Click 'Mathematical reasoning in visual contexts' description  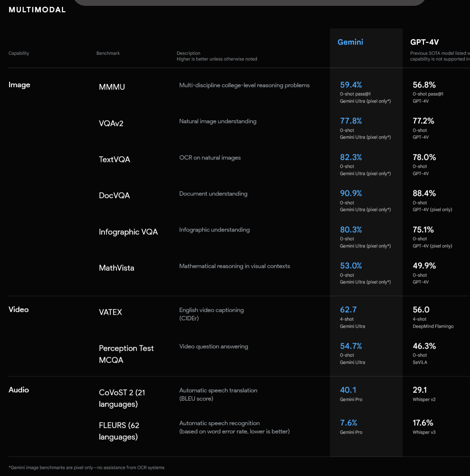[235, 266]
